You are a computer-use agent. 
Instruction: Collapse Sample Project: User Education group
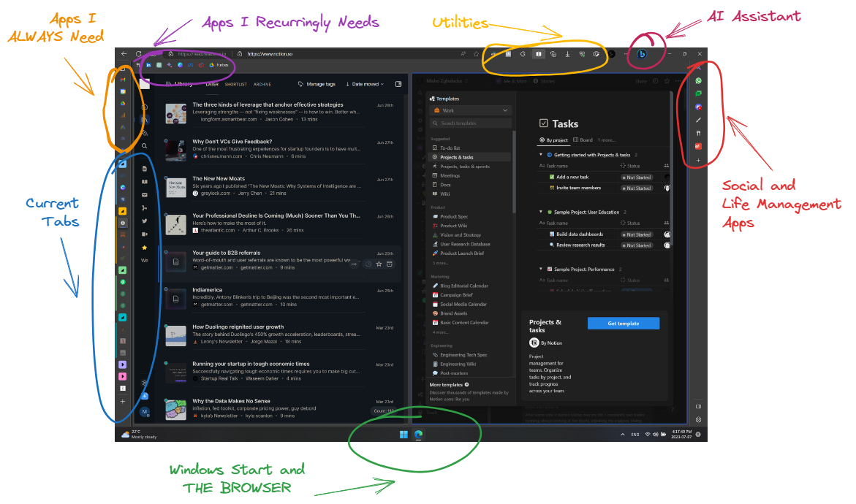[x=541, y=212]
